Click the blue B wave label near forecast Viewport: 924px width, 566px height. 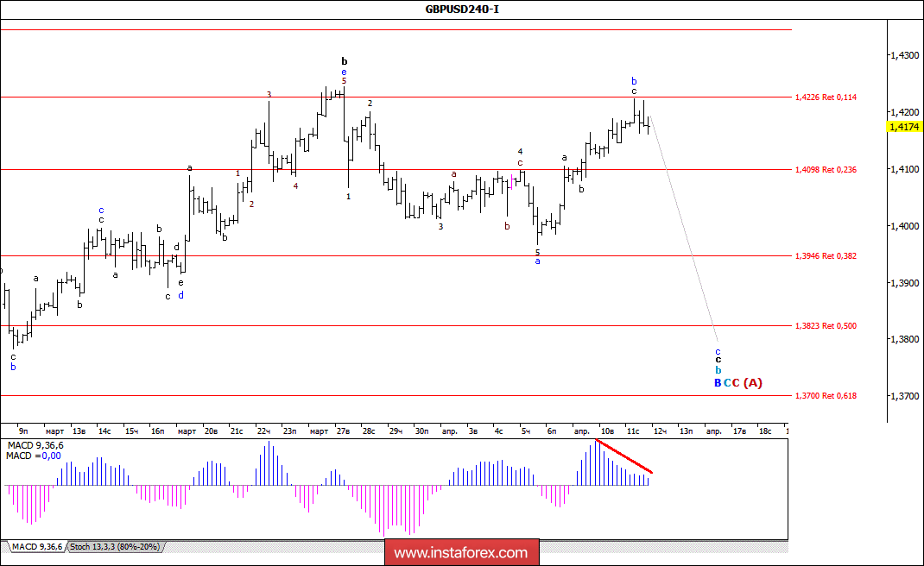coord(718,383)
